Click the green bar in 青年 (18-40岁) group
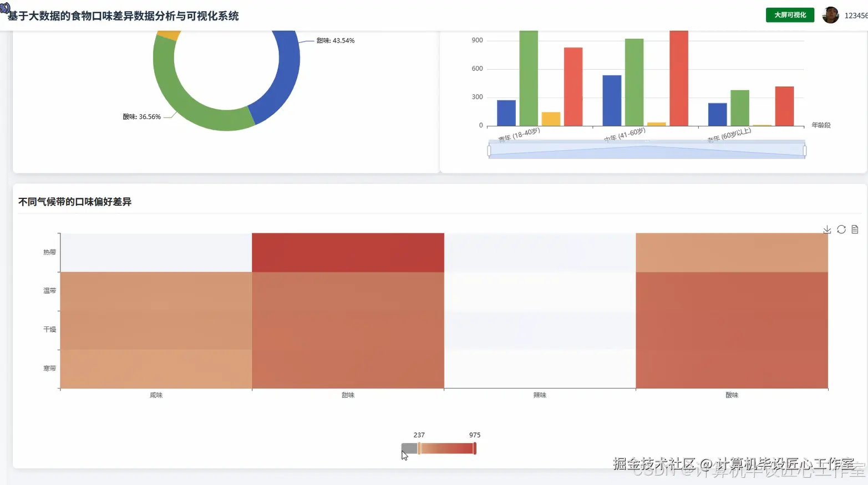This screenshot has width=868, height=485. click(529, 78)
